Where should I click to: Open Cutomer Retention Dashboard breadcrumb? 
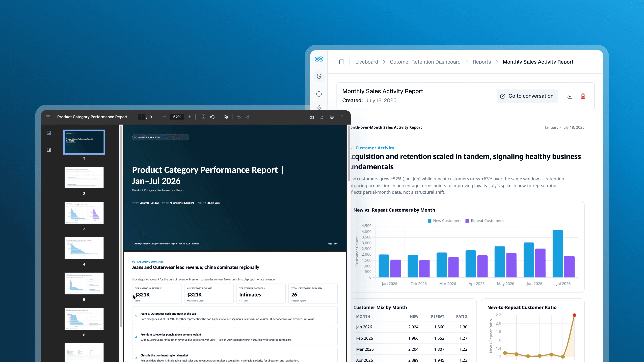tap(425, 62)
